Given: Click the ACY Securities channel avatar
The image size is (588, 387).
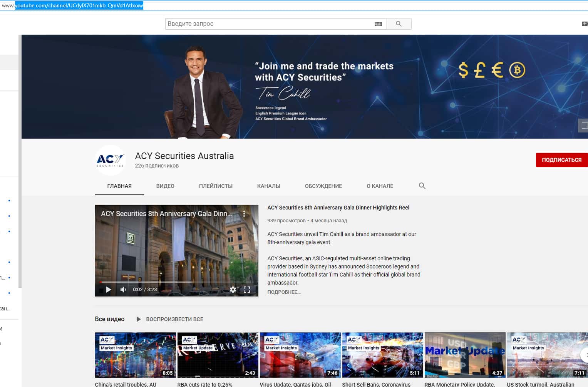Looking at the screenshot, I should point(110,160).
